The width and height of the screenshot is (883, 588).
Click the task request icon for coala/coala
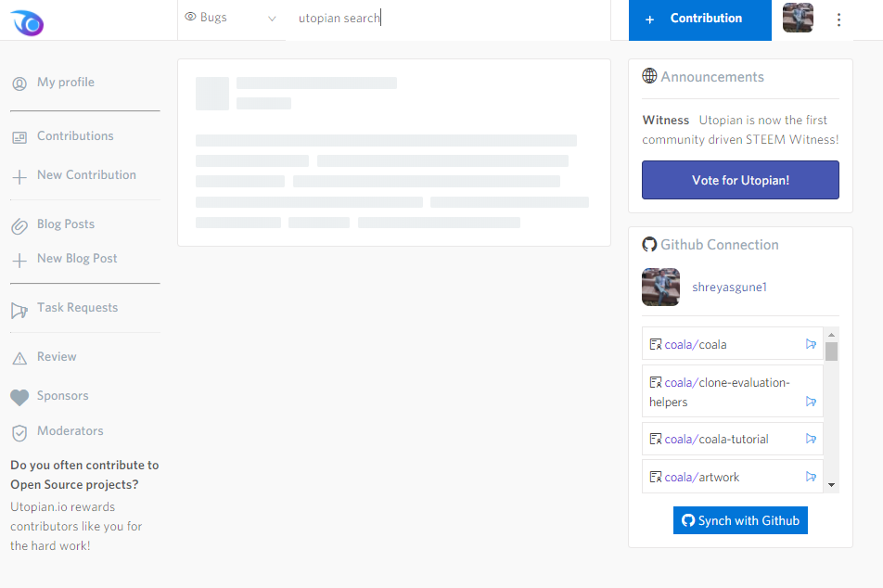pos(811,344)
